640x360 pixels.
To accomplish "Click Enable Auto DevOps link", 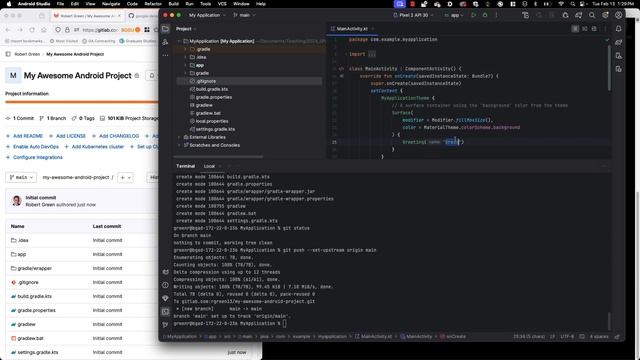I will point(32,147).
